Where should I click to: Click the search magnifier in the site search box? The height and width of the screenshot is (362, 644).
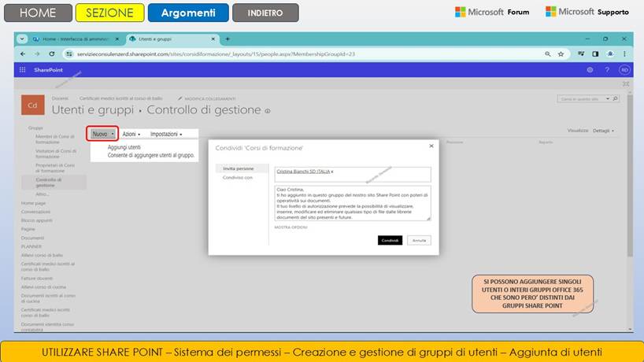click(x=615, y=99)
